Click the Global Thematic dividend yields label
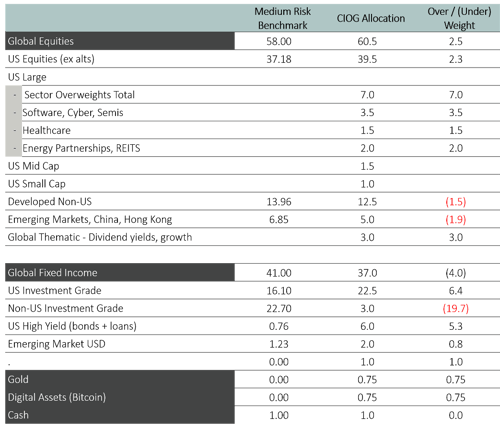500x429 pixels. (x=100, y=237)
